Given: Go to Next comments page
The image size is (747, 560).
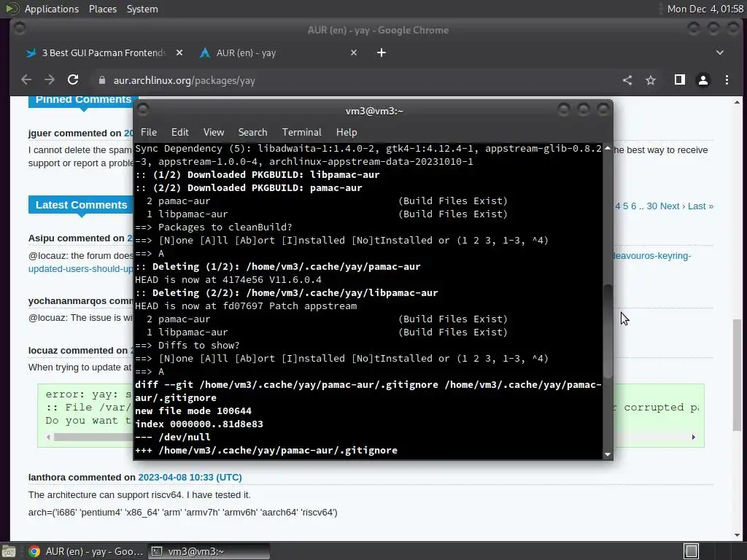Looking at the screenshot, I should point(673,206).
